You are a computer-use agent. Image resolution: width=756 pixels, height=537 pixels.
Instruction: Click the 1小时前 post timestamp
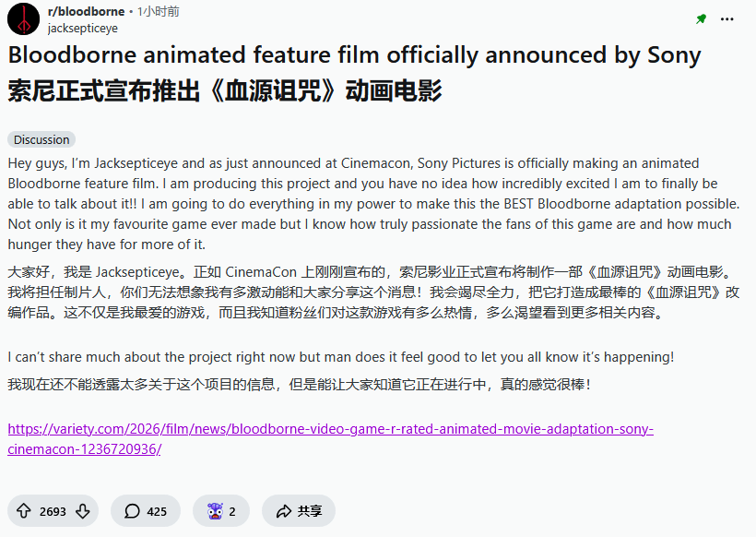[159, 12]
